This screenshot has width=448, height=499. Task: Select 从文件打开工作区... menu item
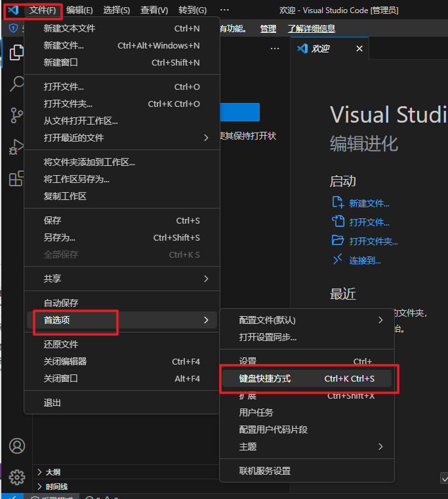tap(121, 121)
